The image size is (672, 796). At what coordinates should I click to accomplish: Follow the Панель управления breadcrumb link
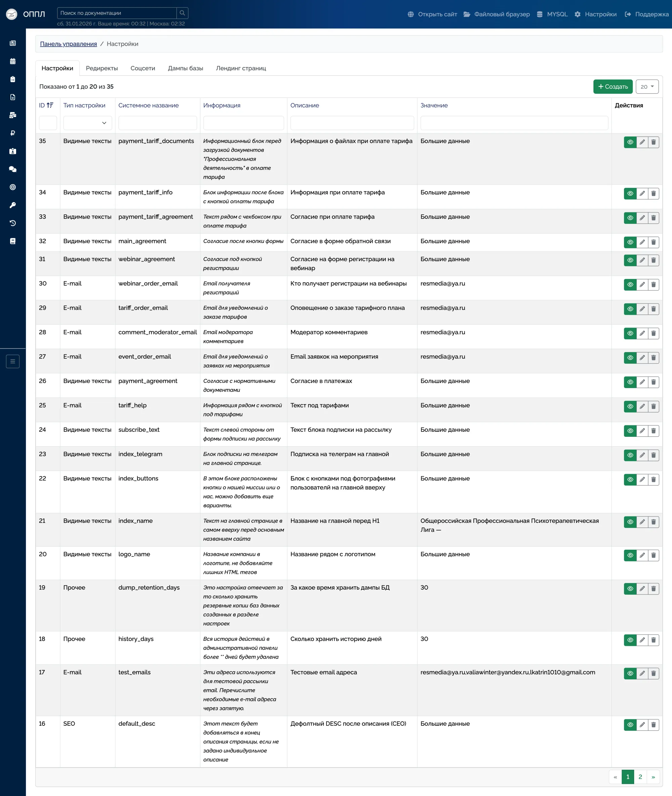69,44
